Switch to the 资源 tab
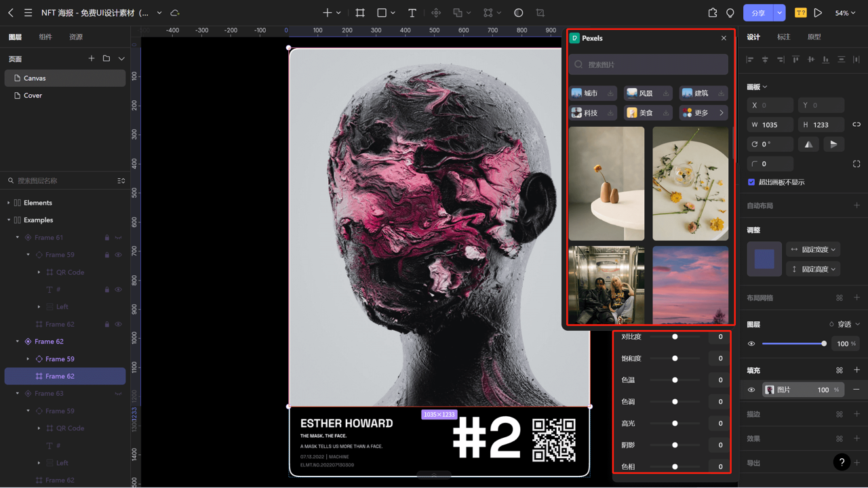 click(x=76, y=37)
